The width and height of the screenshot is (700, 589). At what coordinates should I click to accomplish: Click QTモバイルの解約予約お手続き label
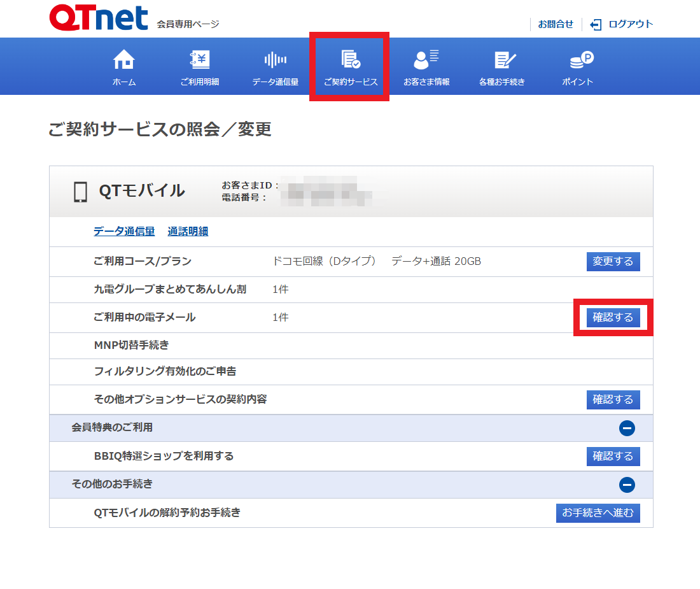pyautogui.click(x=167, y=513)
